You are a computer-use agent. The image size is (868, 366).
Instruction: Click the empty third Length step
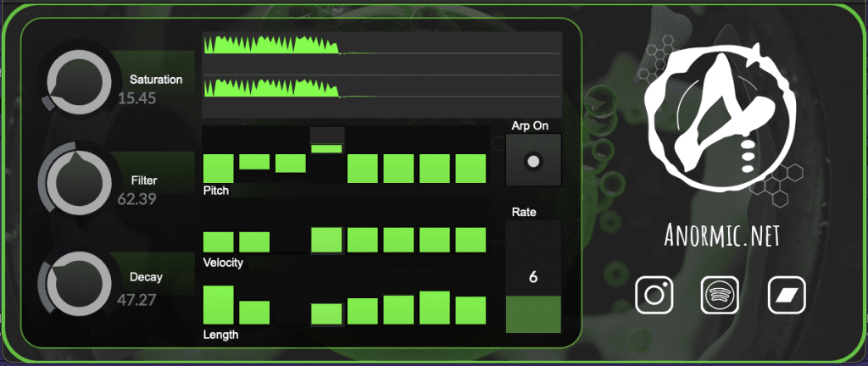[291, 307]
